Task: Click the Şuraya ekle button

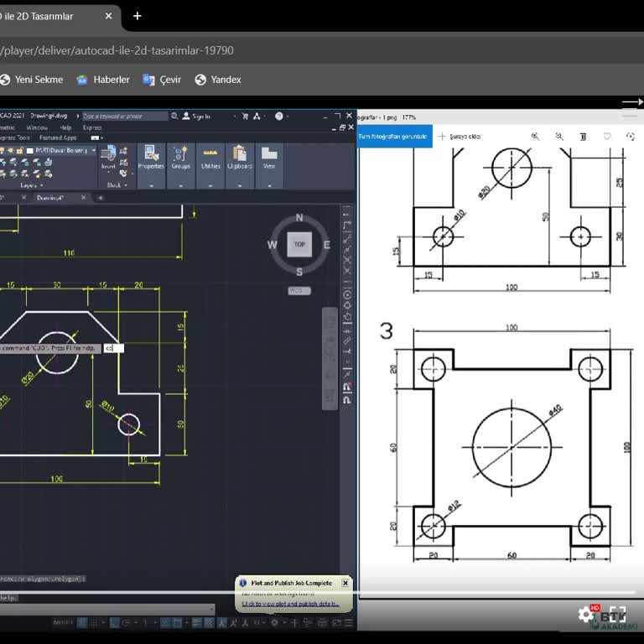Action: tap(460, 137)
